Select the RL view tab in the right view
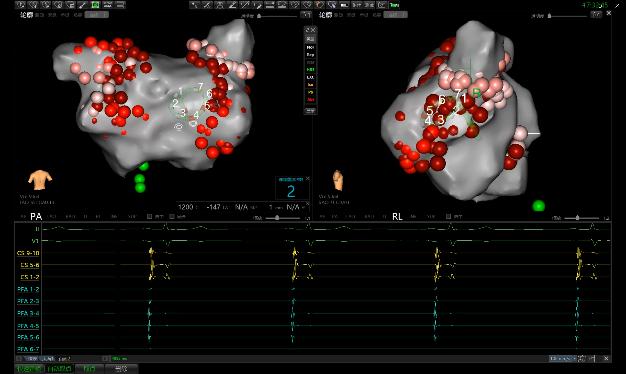626x374 pixels. pyautogui.click(x=397, y=217)
